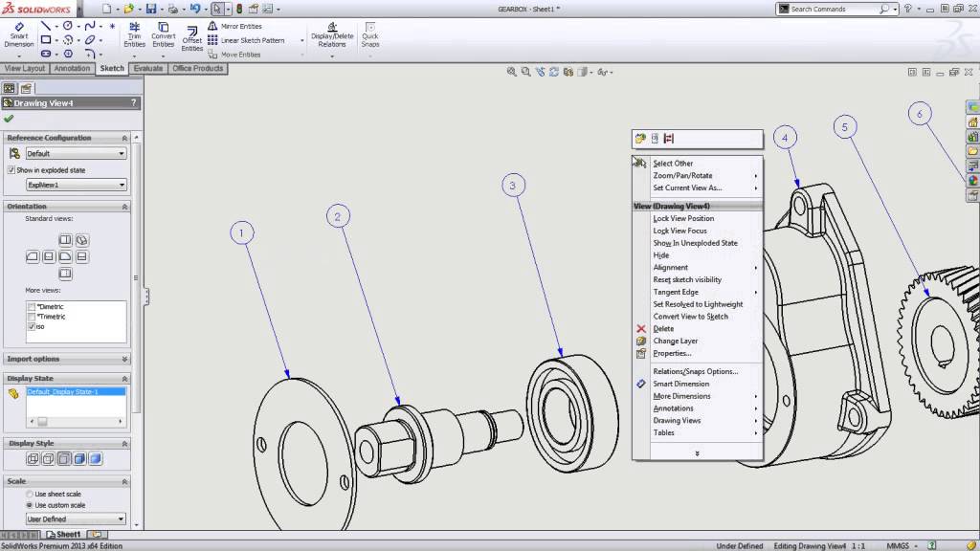Select Shaded display style
The width and height of the screenshot is (980, 551).
tap(95, 459)
